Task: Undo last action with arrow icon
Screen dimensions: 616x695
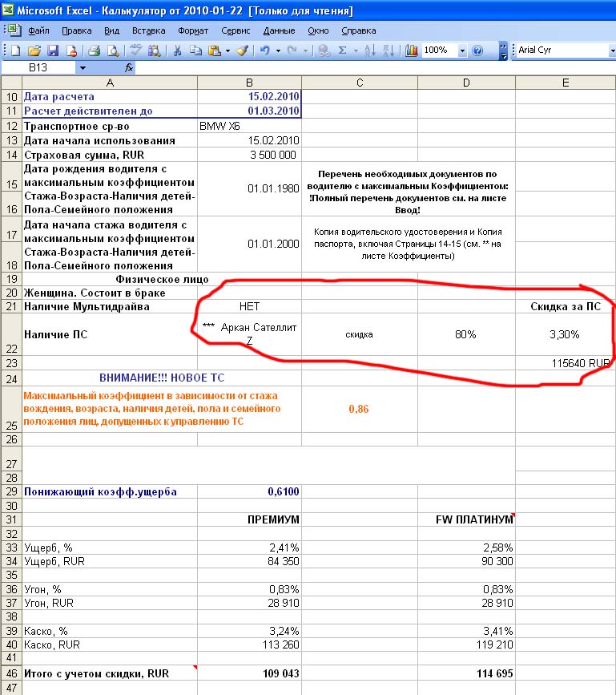Action: [x=265, y=51]
